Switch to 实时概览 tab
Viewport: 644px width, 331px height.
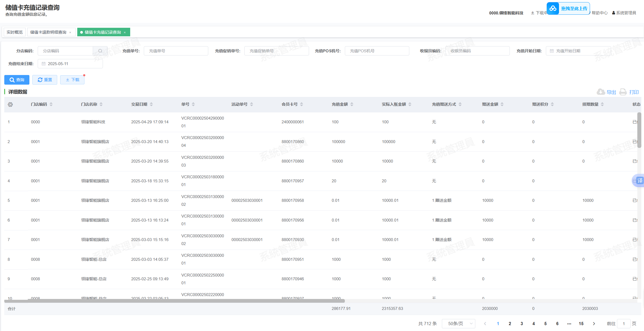point(15,32)
